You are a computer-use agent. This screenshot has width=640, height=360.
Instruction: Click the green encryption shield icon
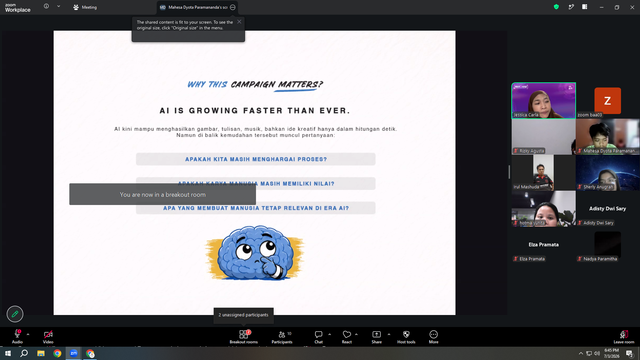556,7
